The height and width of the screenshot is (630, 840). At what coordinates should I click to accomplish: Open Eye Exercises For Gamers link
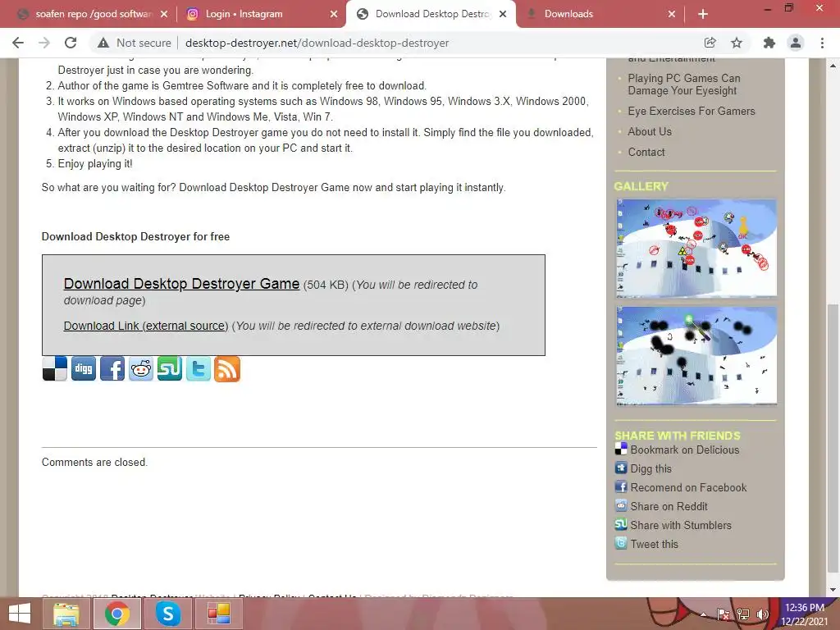pos(692,111)
